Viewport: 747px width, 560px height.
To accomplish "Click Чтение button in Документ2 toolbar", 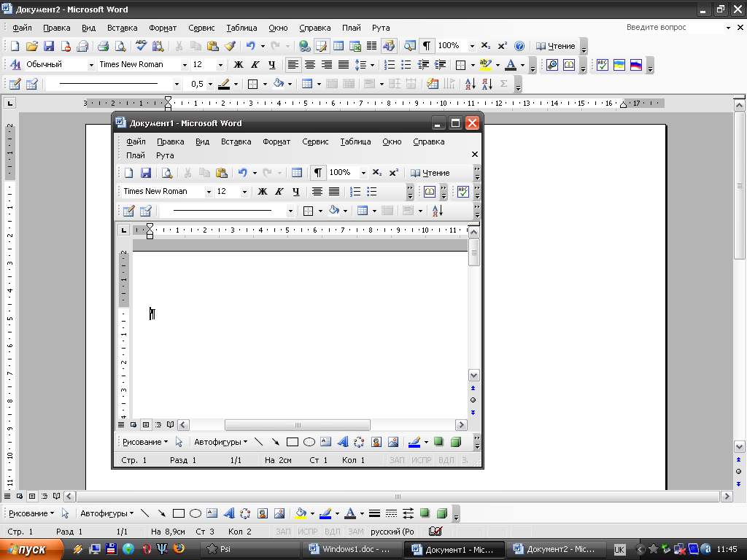I will click(x=556, y=46).
